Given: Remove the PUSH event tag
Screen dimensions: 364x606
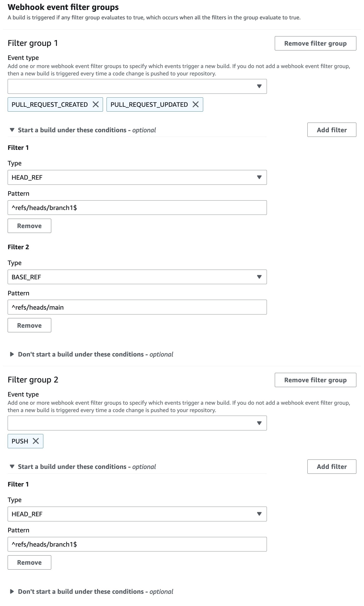Looking at the screenshot, I should 36,441.
